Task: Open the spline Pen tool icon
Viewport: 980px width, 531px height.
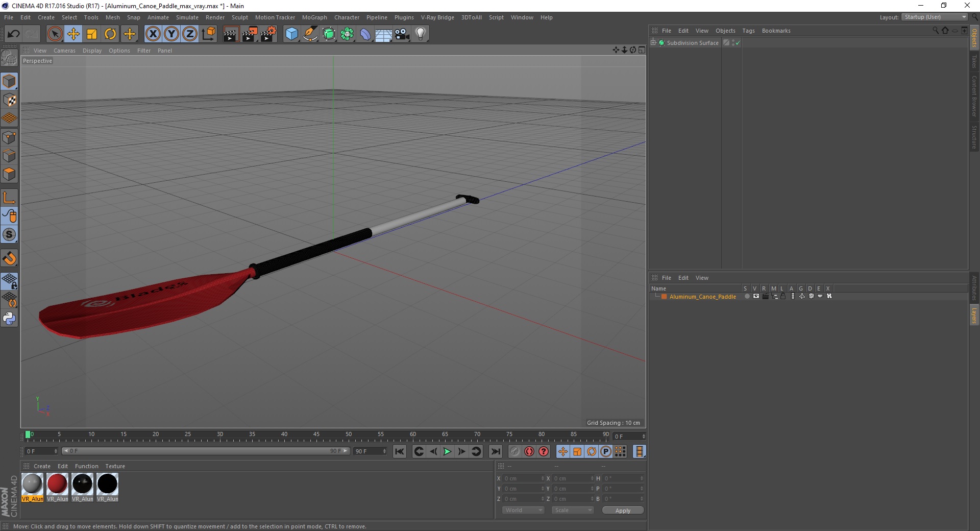Action: tap(310, 34)
